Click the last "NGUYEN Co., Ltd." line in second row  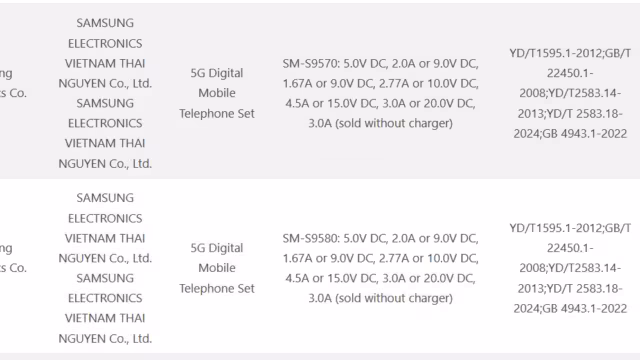(105, 338)
